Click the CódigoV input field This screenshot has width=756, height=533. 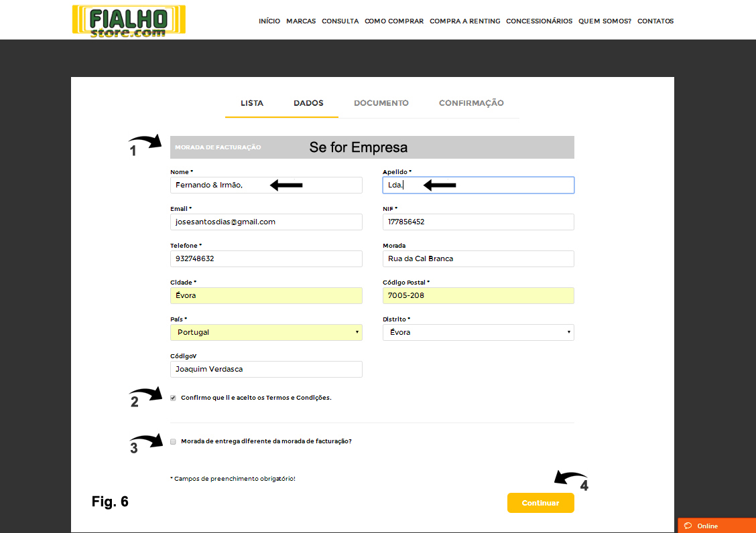pos(266,369)
